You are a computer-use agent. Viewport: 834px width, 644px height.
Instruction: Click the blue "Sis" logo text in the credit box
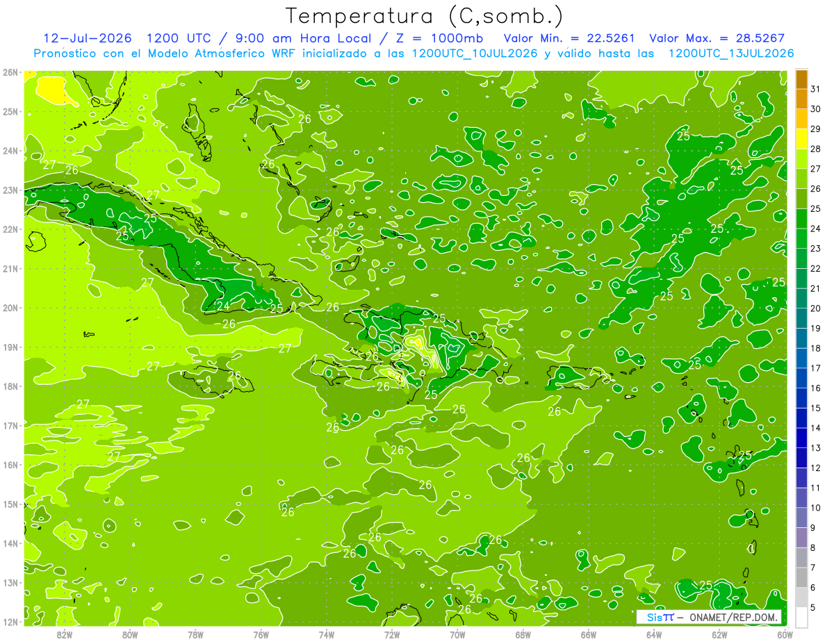[x=654, y=617]
